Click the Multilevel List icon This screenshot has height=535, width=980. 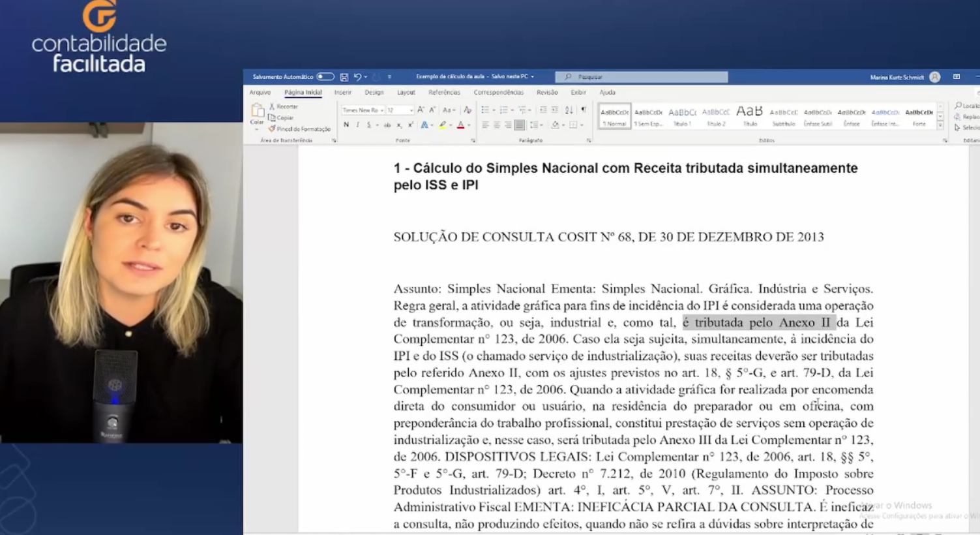pyautogui.click(x=522, y=110)
